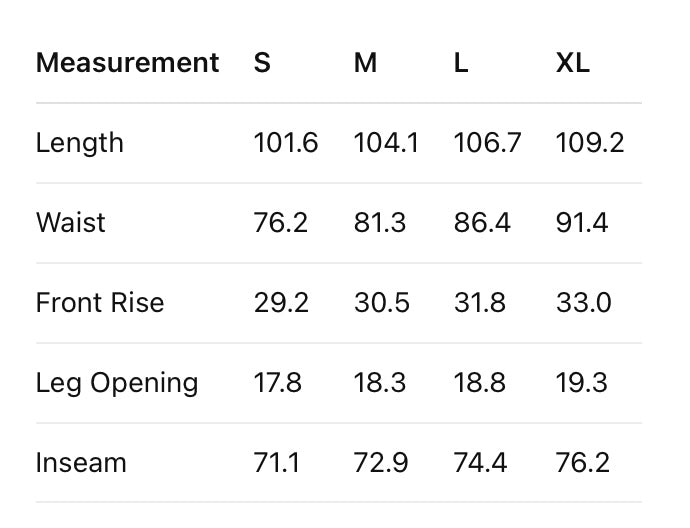Select the M size column header
This screenshot has width=690, height=528.
[x=365, y=62]
